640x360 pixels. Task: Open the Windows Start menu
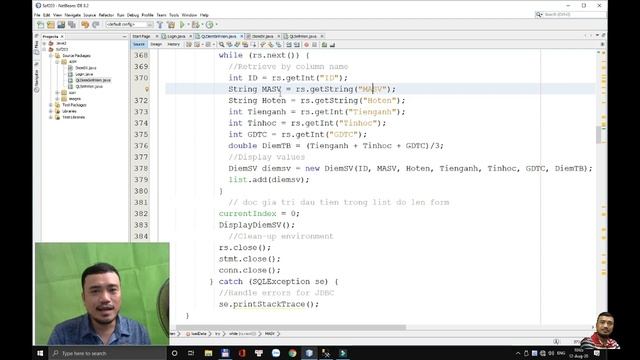(40, 353)
